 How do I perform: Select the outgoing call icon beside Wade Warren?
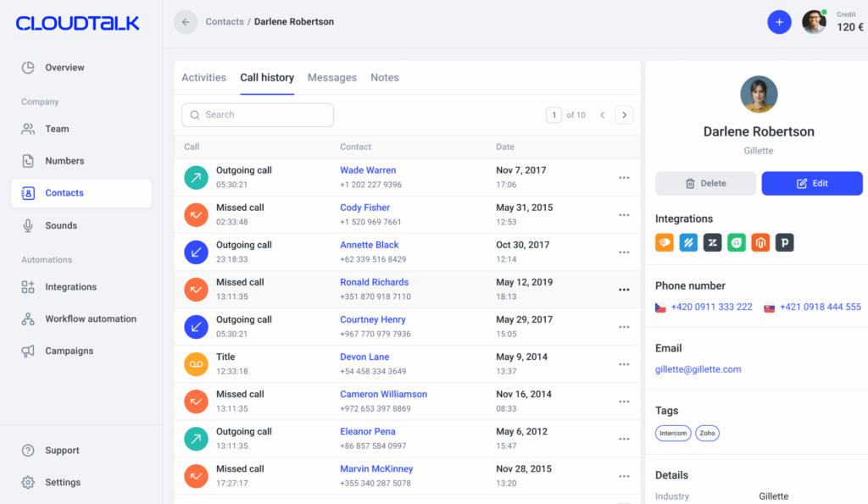[196, 177]
